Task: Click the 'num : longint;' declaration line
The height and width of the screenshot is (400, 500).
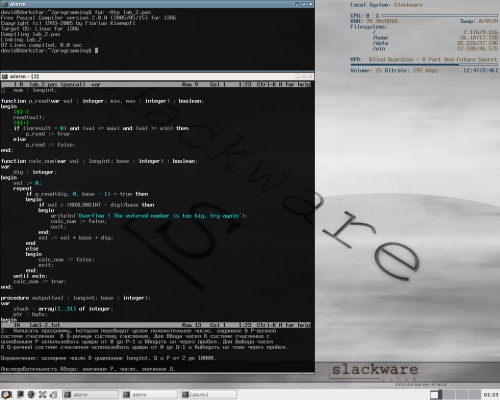Action: (x=35, y=90)
